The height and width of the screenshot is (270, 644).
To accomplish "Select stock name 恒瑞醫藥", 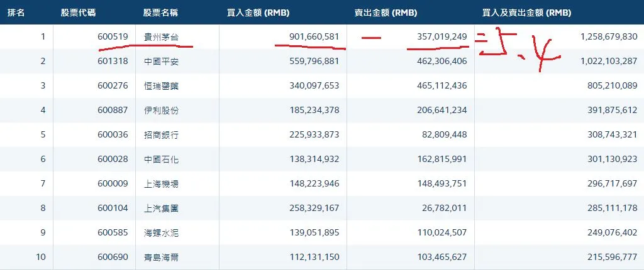I will (160, 86).
